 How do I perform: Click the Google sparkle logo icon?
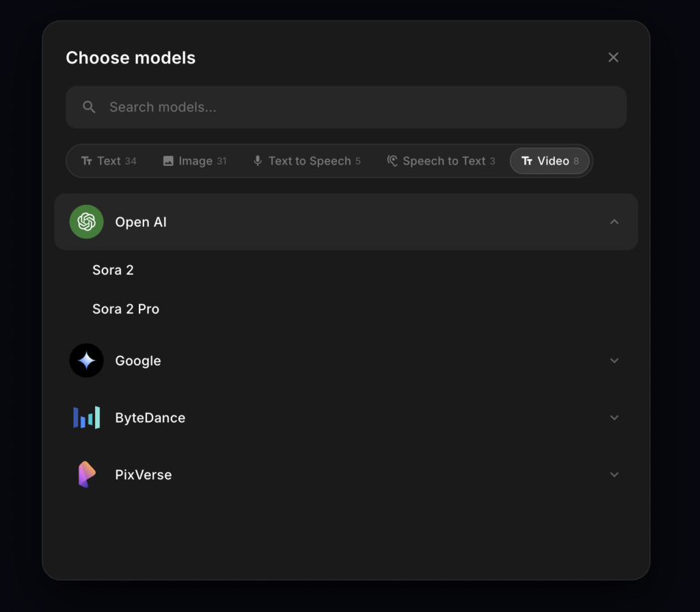click(x=87, y=361)
